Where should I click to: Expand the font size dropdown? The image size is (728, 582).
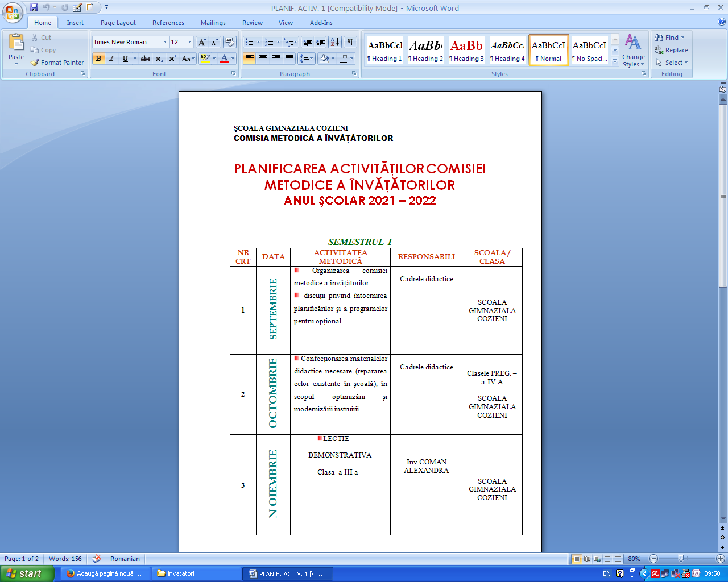tap(189, 42)
